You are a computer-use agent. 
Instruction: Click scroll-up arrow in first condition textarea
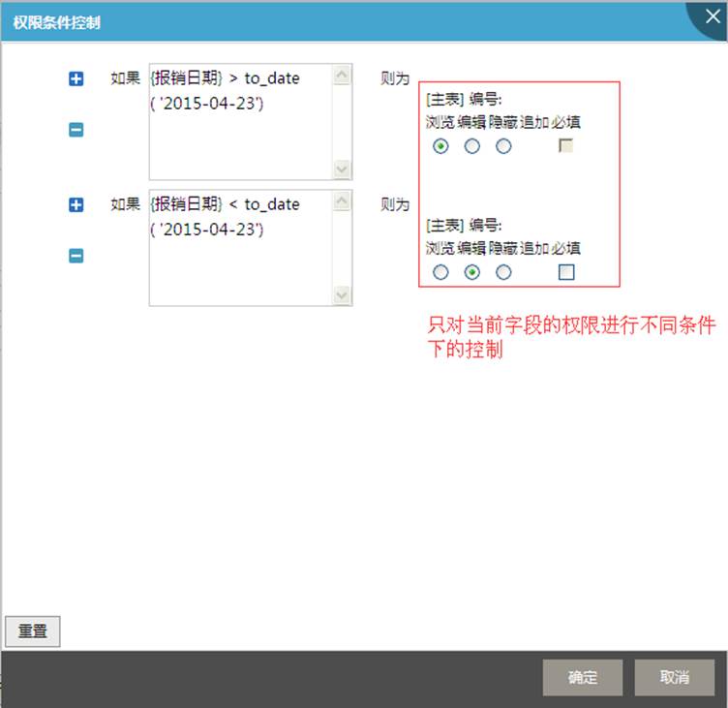(x=342, y=75)
